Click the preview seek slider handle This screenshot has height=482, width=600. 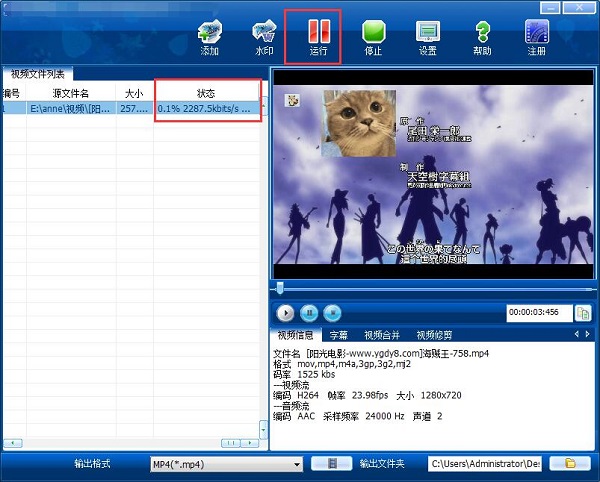coord(280,288)
